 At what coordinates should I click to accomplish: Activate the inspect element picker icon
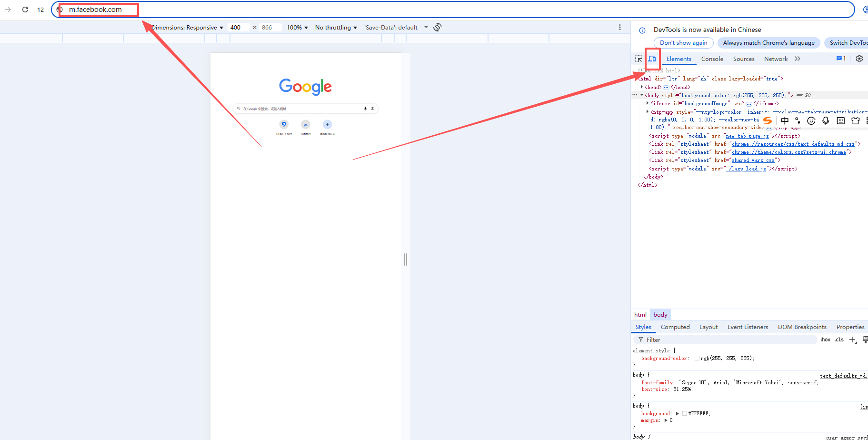(x=639, y=59)
